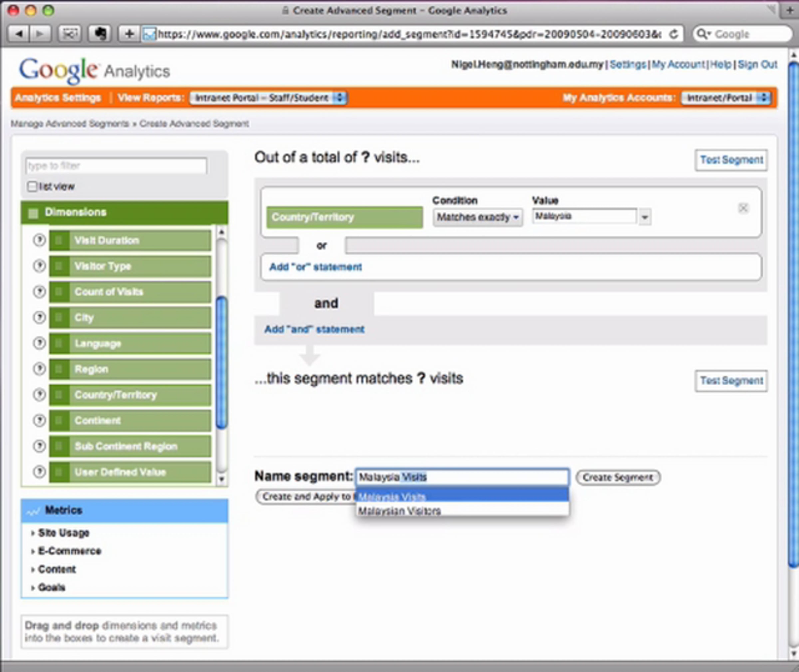Click the square icon in the Dimensions header

[x=33, y=213]
